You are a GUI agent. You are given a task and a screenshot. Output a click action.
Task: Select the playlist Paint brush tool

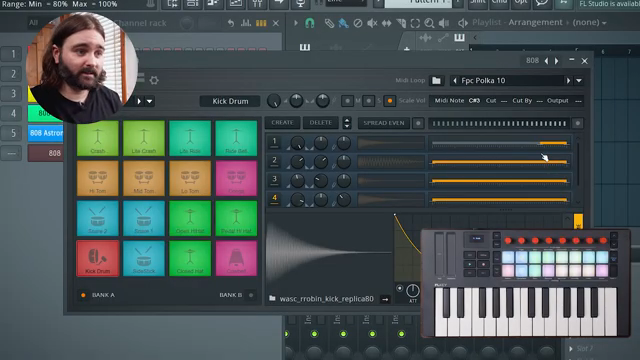click(x=343, y=23)
